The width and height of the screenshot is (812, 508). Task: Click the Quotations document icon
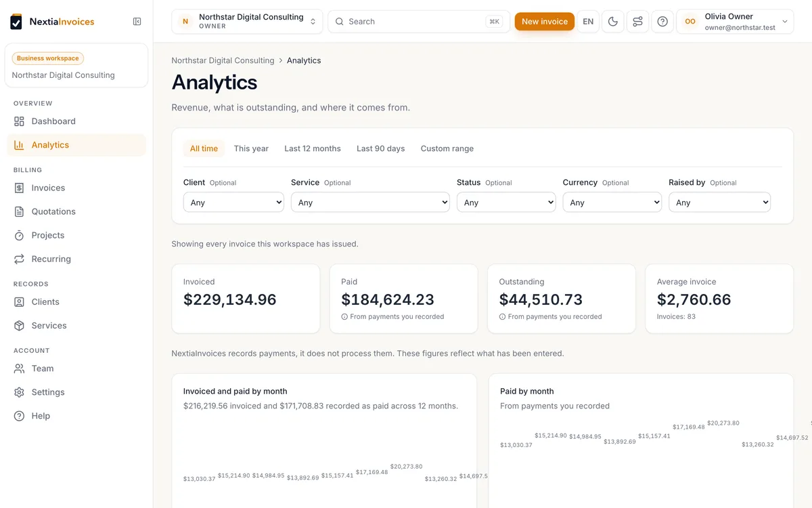[x=19, y=211]
